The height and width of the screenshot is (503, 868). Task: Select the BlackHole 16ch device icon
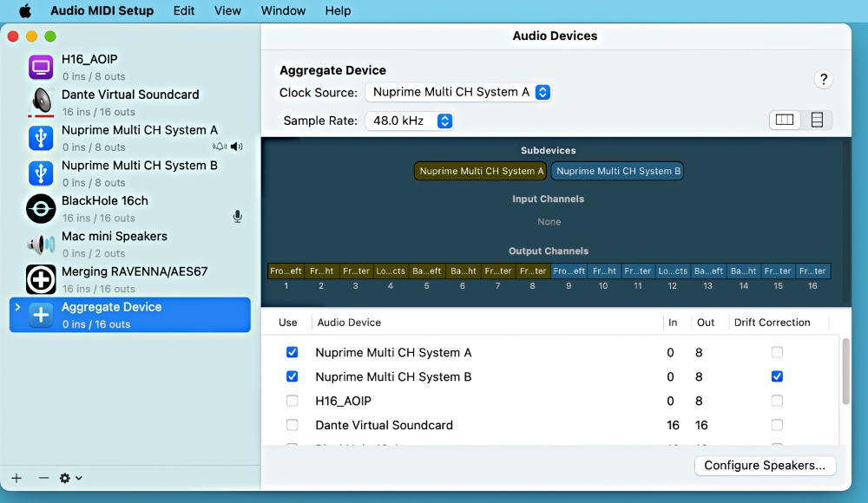point(41,209)
